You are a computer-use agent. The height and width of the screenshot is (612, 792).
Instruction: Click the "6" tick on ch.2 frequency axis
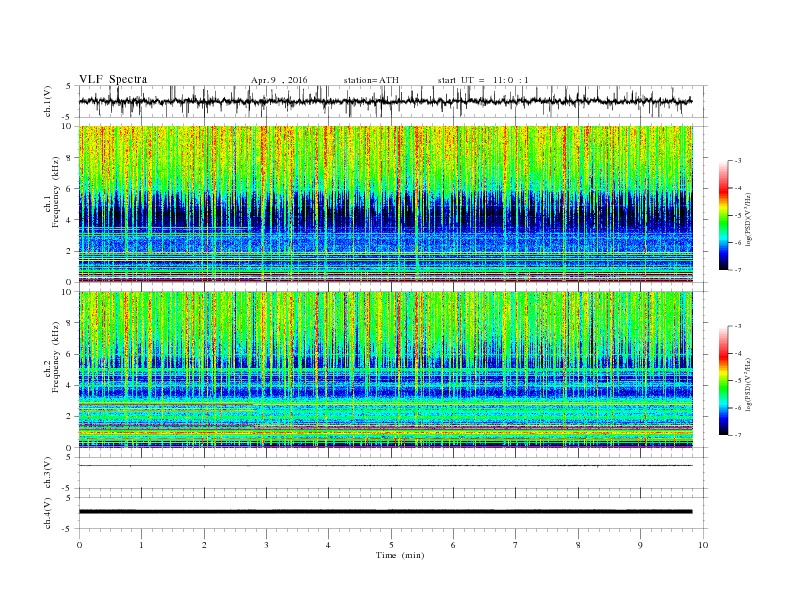69,354
